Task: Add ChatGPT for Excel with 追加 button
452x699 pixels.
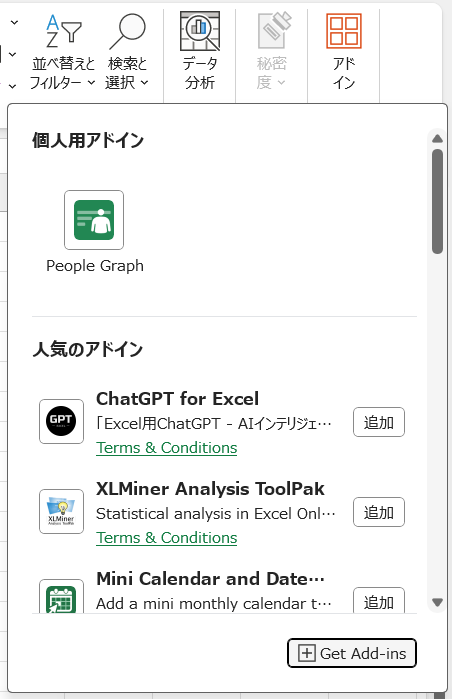Action: (x=379, y=422)
